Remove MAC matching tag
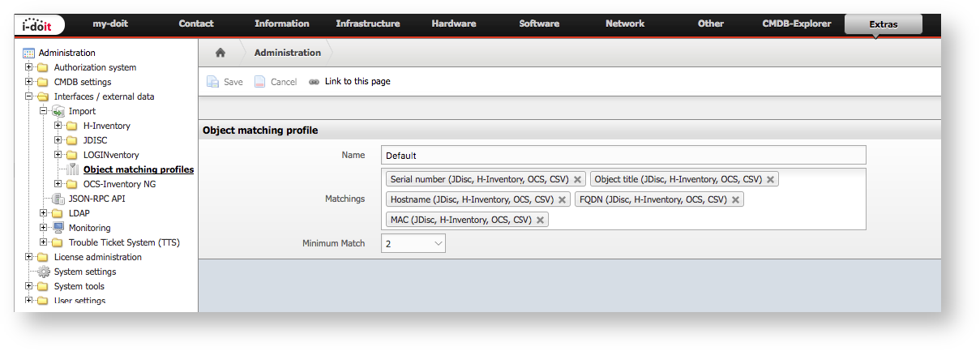Image resolution: width=980 pixels, height=351 pixels. click(x=540, y=220)
